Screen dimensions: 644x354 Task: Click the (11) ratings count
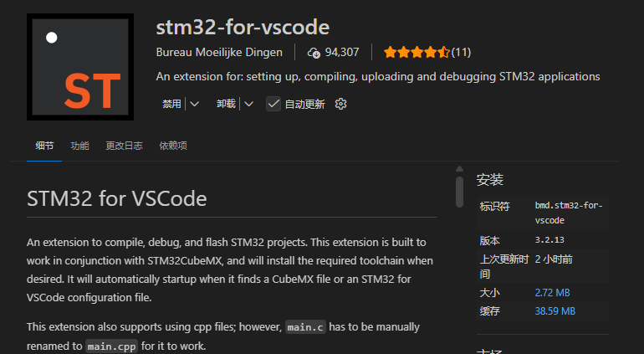[x=461, y=52]
